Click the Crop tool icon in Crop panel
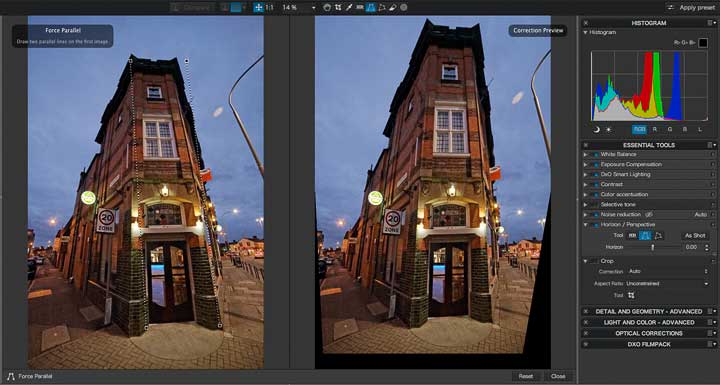Image resolution: width=720 pixels, height=385 pixels. coord(631,295)
